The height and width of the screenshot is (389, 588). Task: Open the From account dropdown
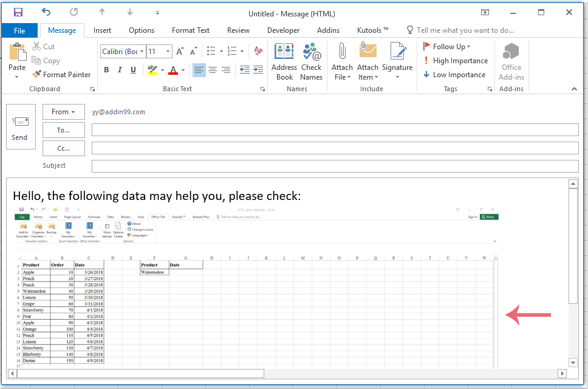63,112
